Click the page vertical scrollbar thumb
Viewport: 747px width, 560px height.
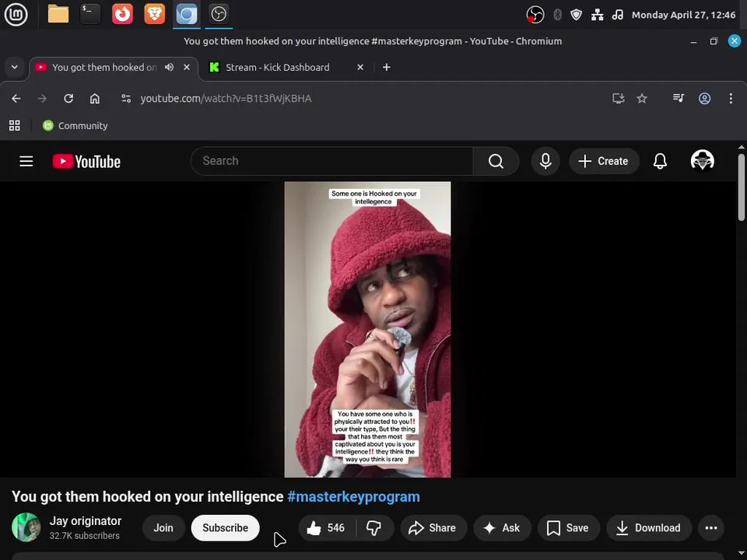click(x=742, y=187)
